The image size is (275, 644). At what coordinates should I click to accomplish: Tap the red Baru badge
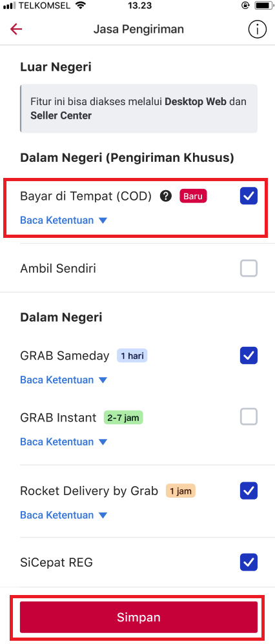coord(193,197)
